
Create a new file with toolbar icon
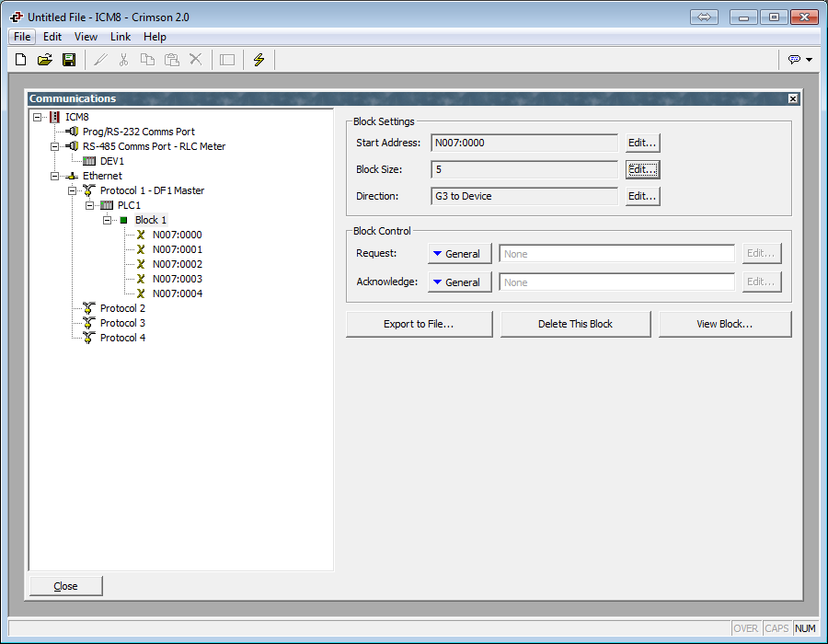(20, 60)
